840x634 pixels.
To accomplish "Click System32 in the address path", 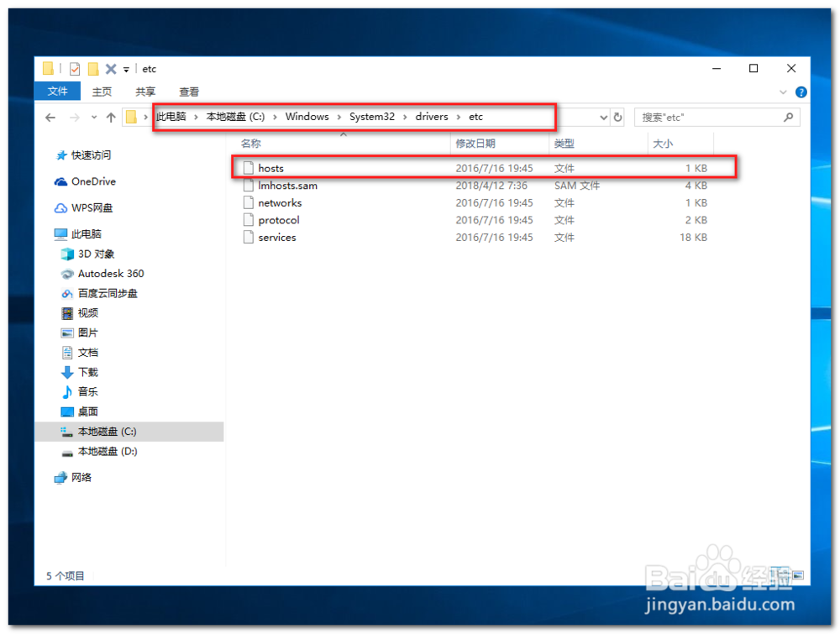I will click(372, 117).
